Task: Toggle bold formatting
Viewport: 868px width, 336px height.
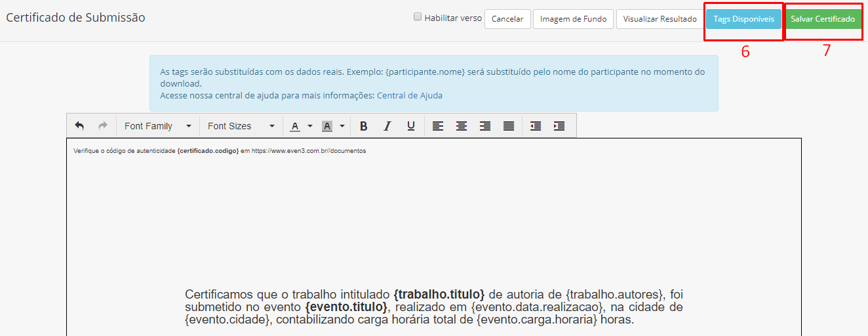Action: tap(363, 126)
